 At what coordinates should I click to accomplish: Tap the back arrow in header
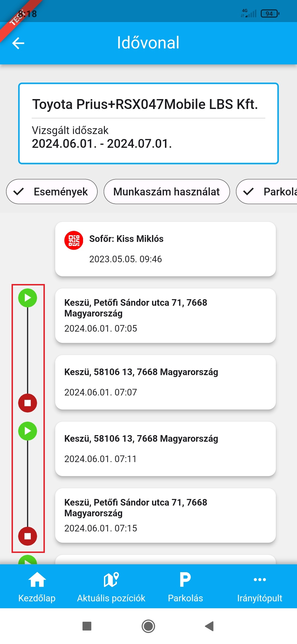18,43
